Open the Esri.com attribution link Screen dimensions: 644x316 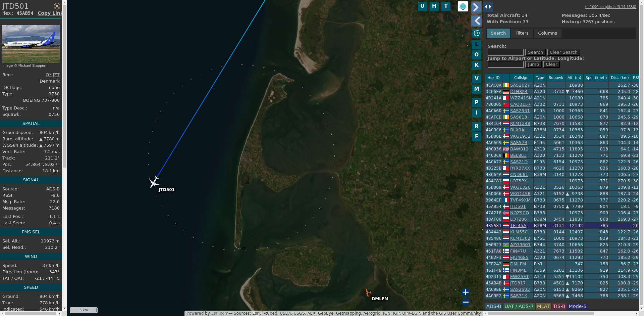tap(220, 313)
